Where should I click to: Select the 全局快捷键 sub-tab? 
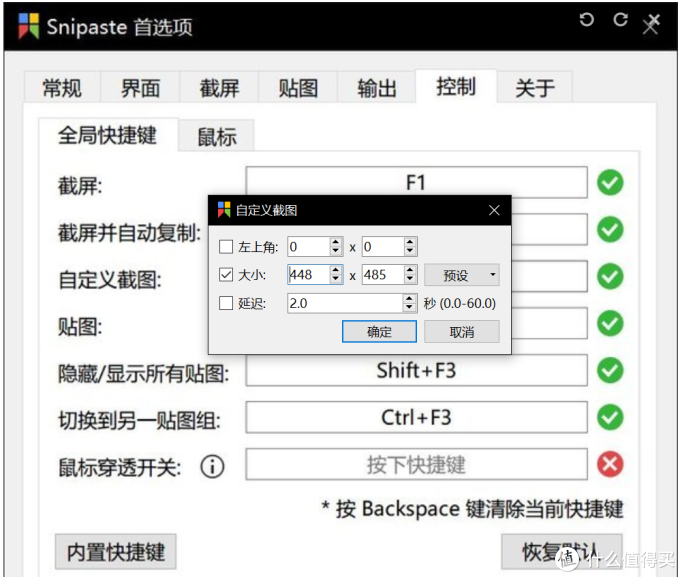[x=108, y=135]
